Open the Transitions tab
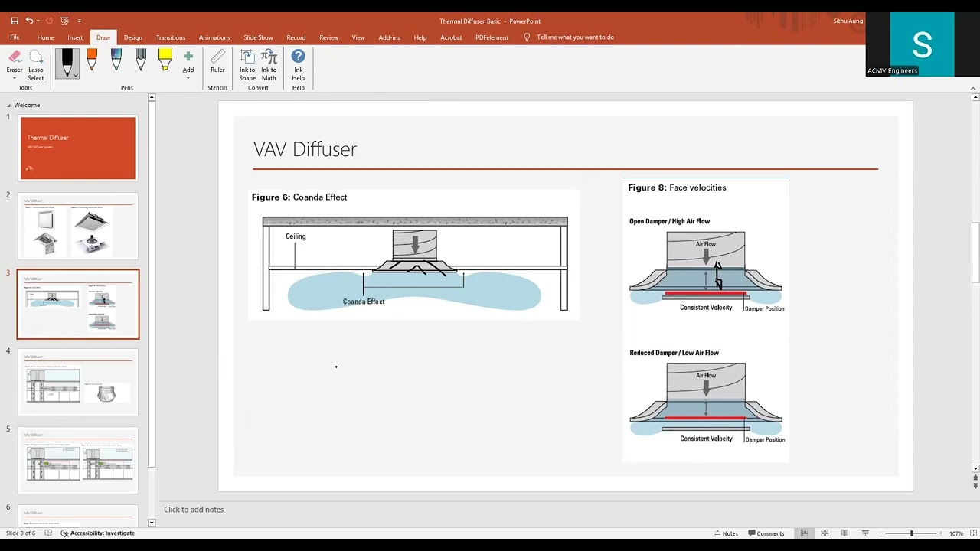This screenshot has width=980, height=551. pyautogui.click(x=171, y=37)
